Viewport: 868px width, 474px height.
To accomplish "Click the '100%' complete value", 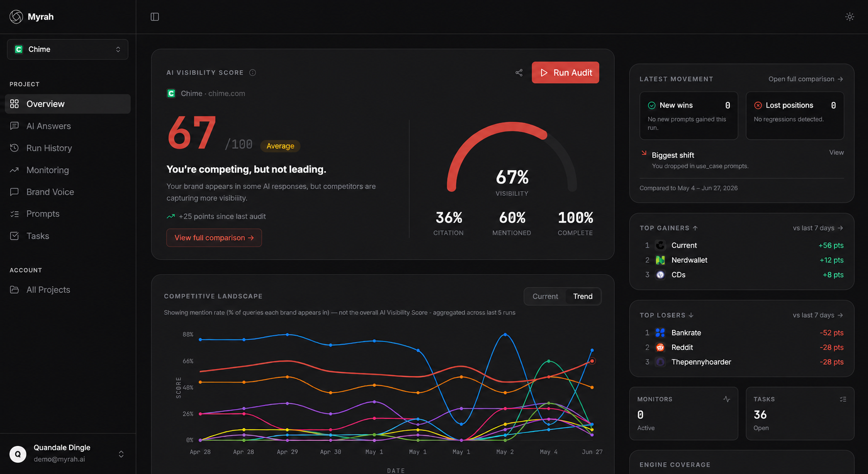I will click(x=575, y=218).
